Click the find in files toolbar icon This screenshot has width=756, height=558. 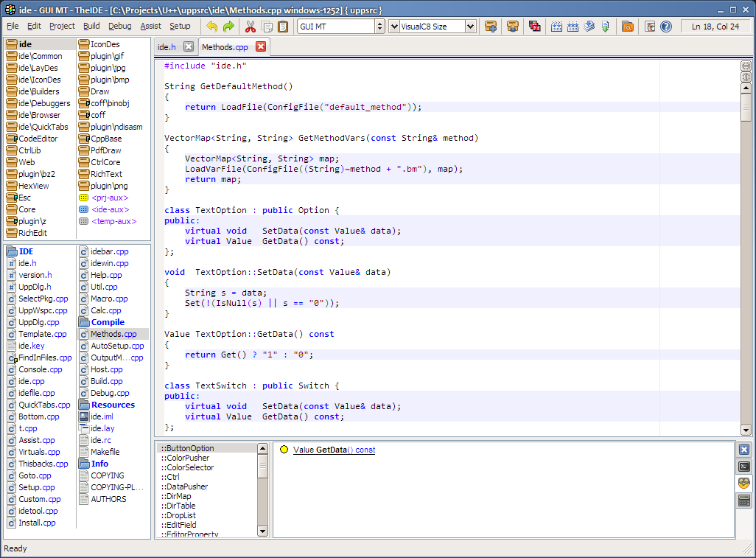627,27
